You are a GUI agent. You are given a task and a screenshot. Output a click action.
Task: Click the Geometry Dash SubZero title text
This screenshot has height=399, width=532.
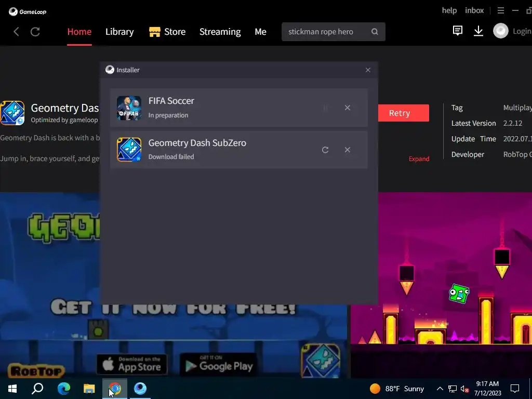[197, 143]
